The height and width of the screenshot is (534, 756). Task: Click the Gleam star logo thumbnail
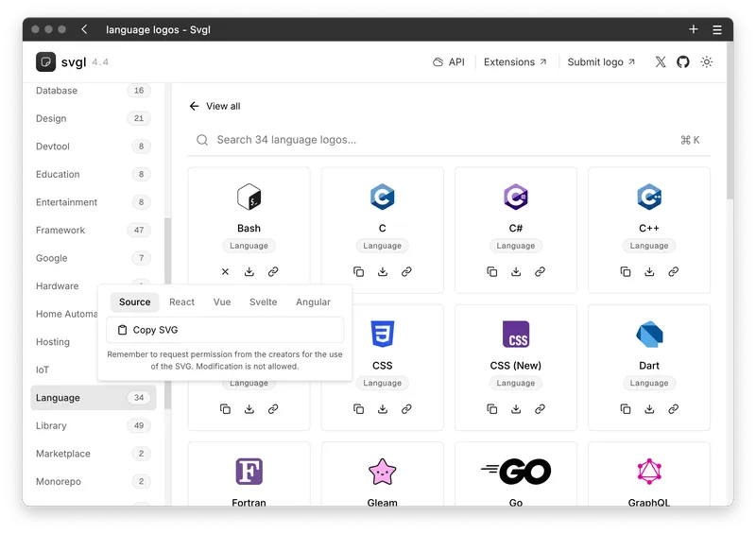pyautogui.click(x=383, y=472)
